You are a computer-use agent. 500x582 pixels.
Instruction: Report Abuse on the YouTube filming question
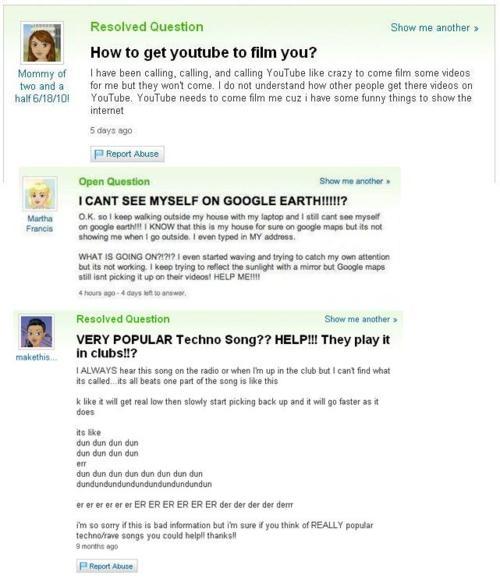click(x=127, y=154)
